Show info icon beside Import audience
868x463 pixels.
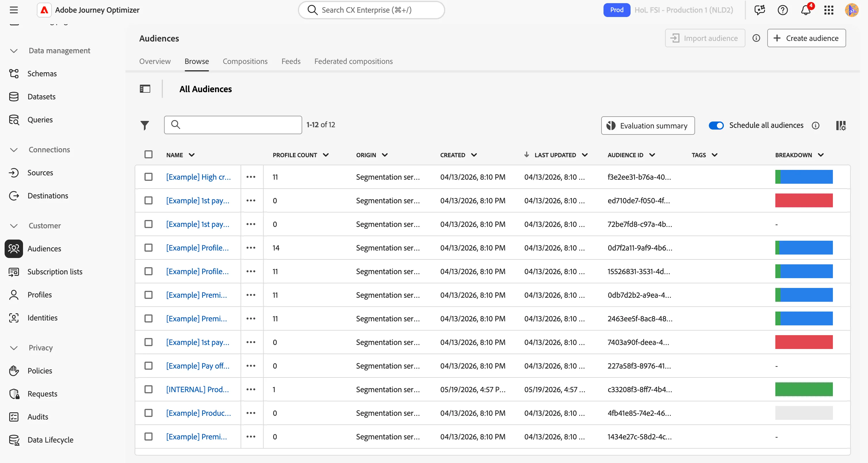pos(756,38)
